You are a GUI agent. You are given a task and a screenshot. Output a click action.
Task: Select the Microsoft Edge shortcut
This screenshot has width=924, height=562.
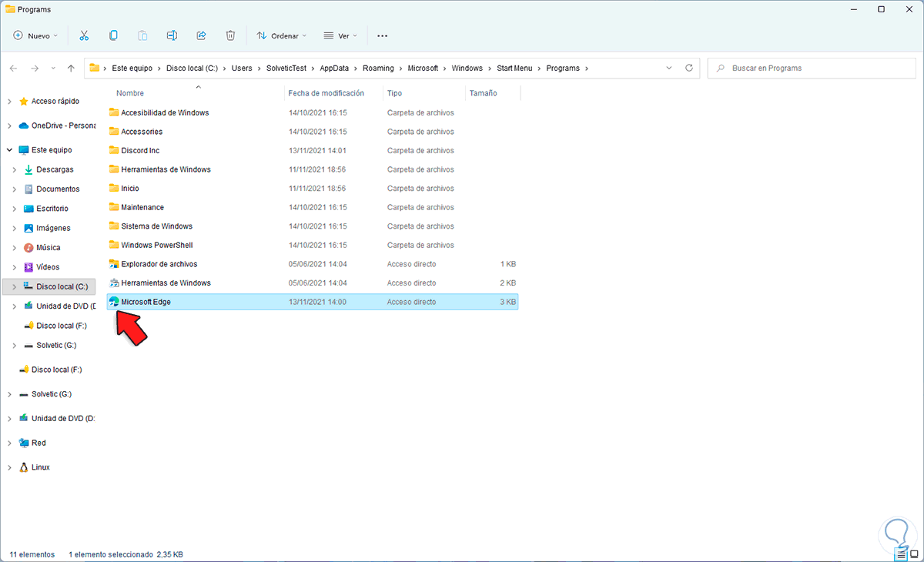146,302
